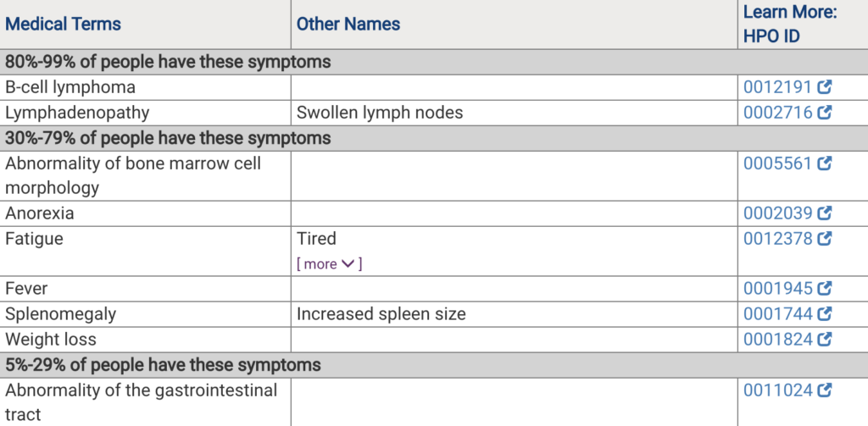Screen dimensions: 868x426
Task: Open HPO ID 0001824 for Weight loss
Action: 778,339
